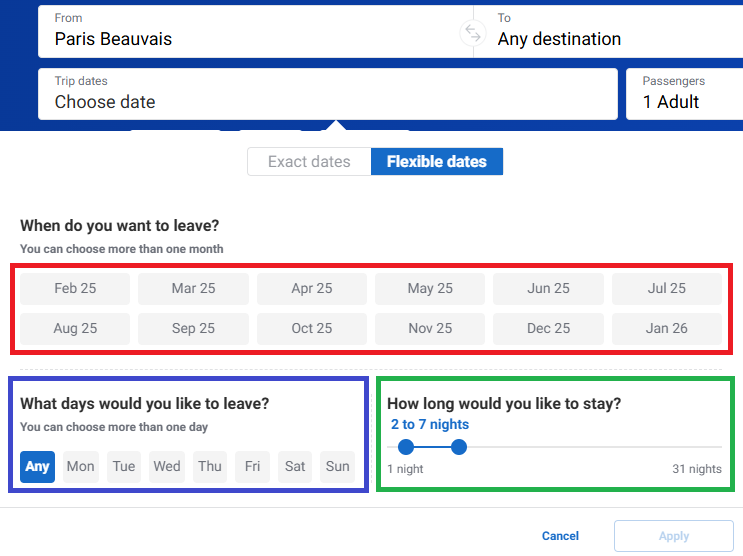Image resolution: width=743 pixels, height=556 pixels.
Task: Click the left stay-length slider handle
Action: point(406,447)
